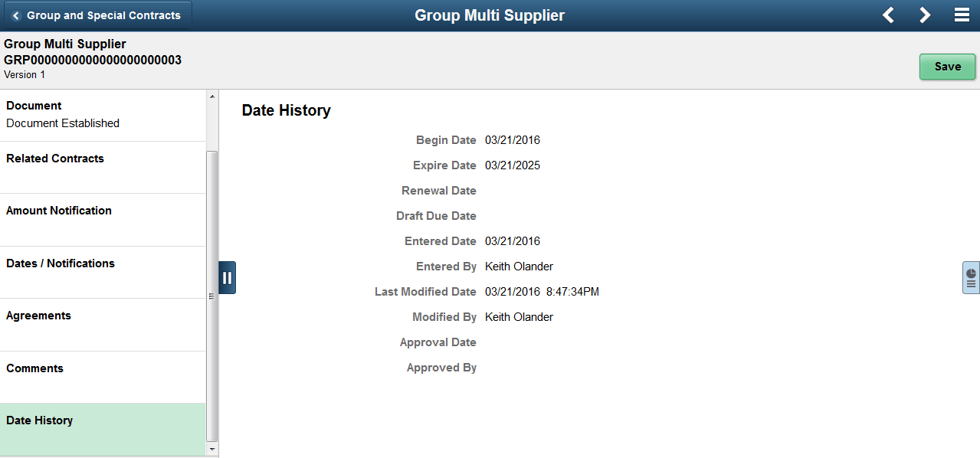
Task: View the Amount Notification section
Action: tap(58, 211)
